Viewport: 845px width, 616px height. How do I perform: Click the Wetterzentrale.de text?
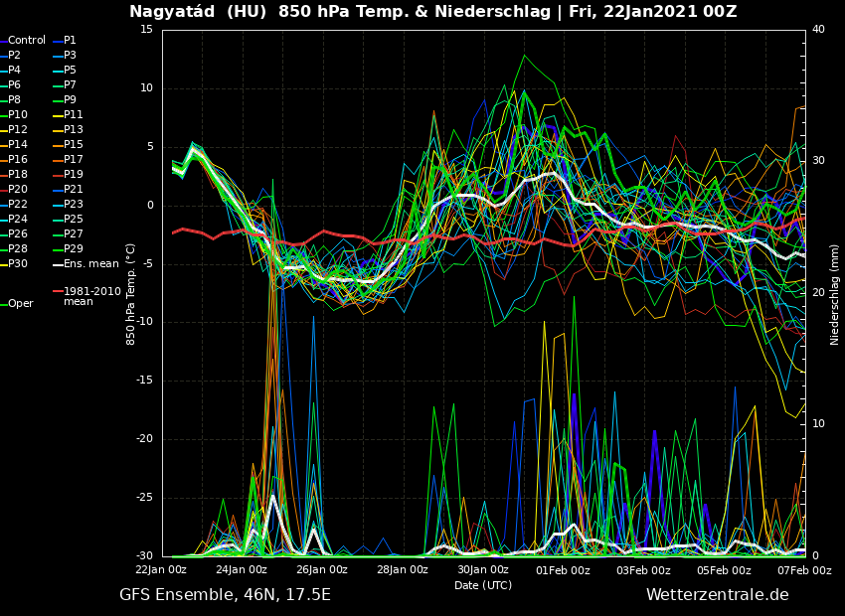click(x=717, y=595)
